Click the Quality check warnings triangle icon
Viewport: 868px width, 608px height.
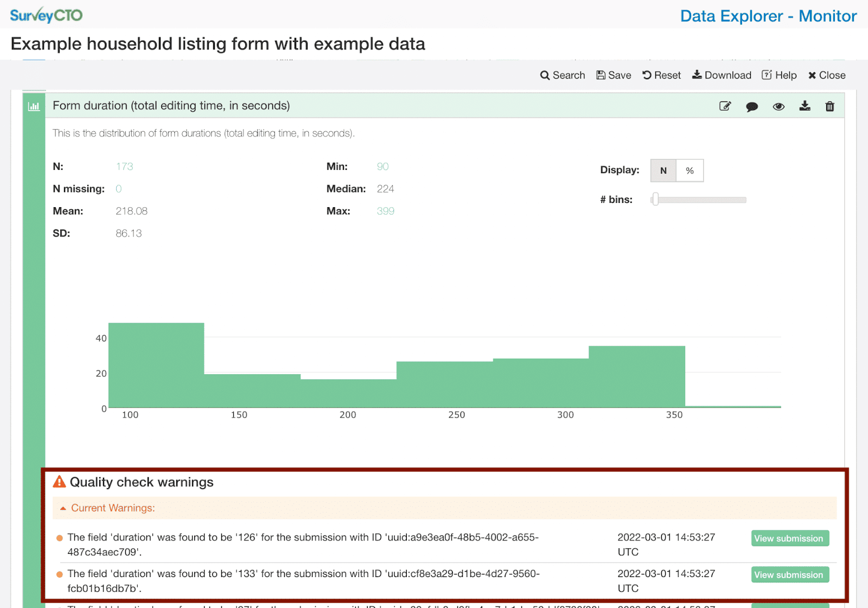click(59, 482)
